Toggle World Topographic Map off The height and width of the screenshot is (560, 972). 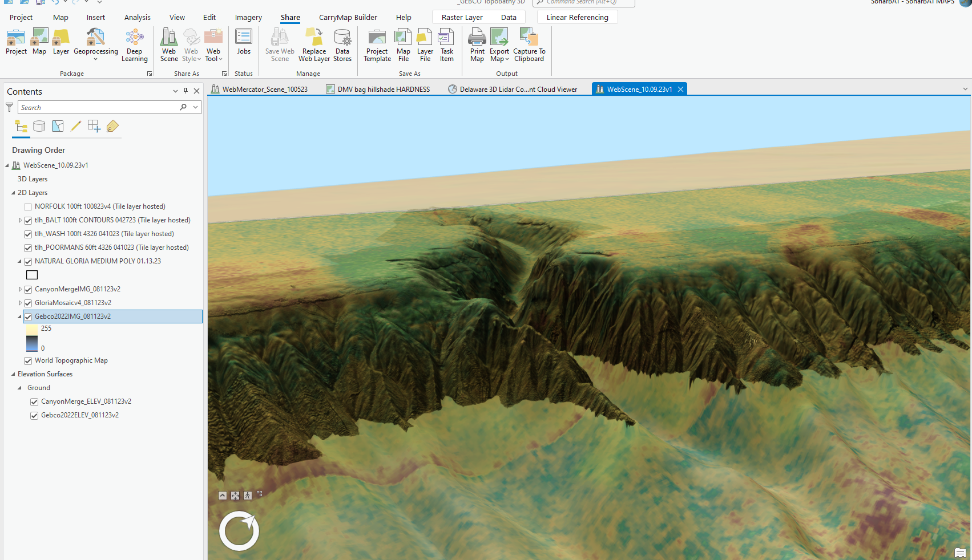tap(27, 360)
